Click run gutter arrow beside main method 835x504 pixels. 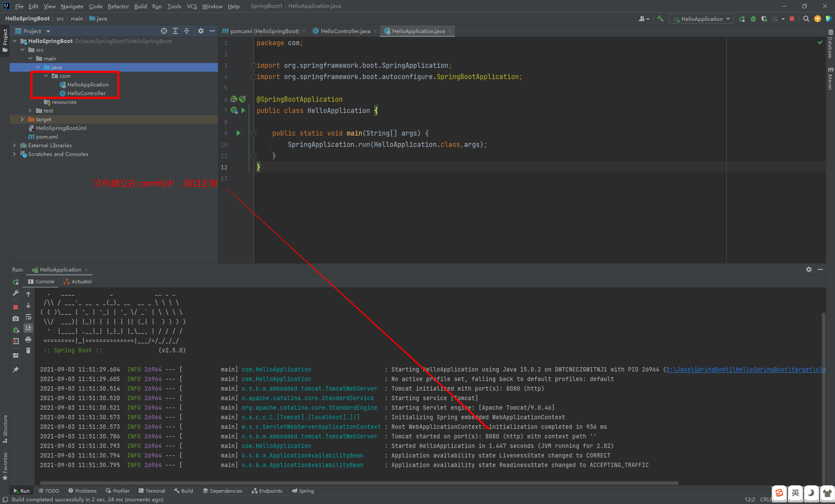(238, 133)
